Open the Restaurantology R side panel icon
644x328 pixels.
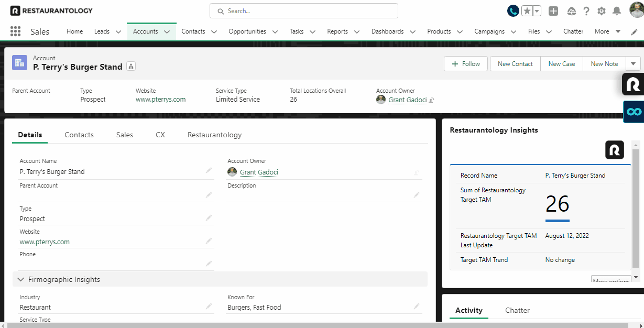tap(633, 84)
